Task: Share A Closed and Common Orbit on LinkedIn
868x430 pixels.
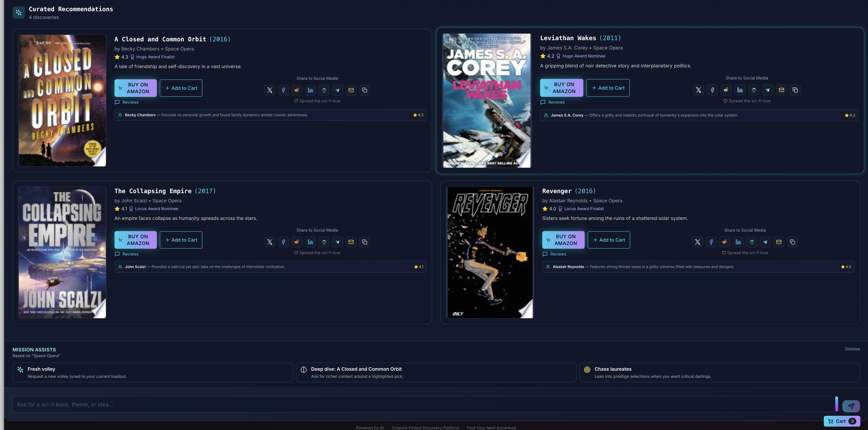Action: click(x=310, y=90)
